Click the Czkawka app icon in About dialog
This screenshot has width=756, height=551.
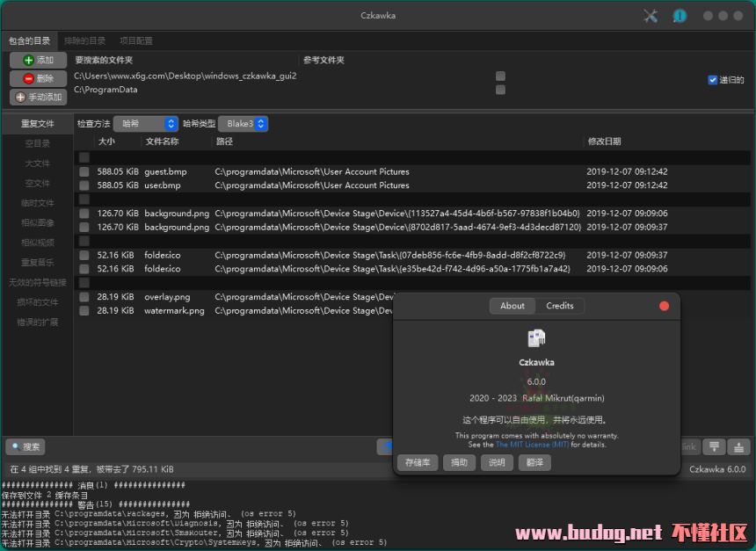pos(536,338)
